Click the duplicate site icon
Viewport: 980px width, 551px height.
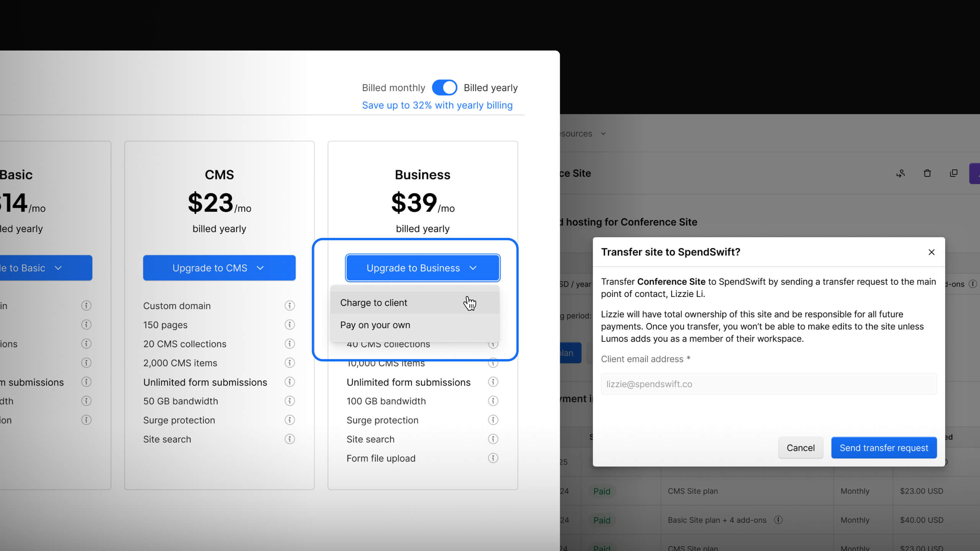[954, 173]
